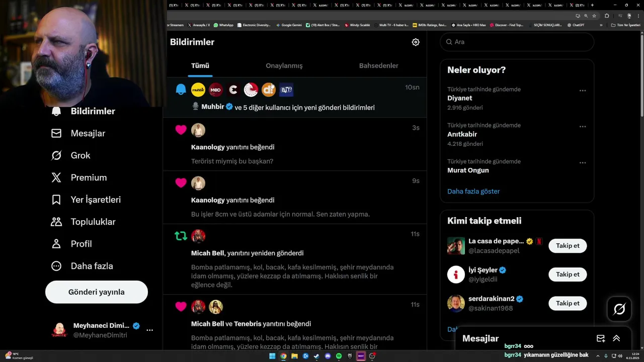Image resolution: width=644 pixels, height=362 pixels.
Task: Open Bildirimler in the sidebar
Action: pos(84,111)
